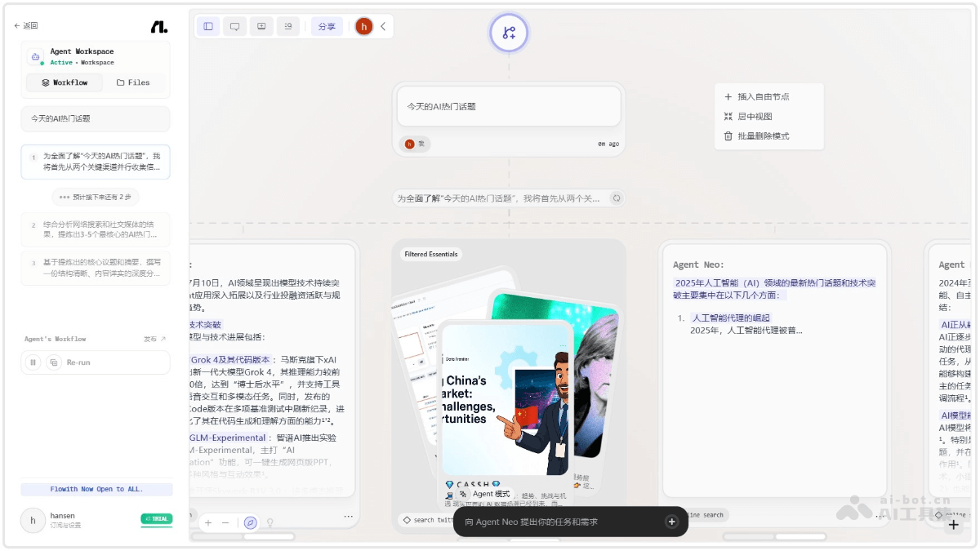Screen dimensions: 980x551
Task: Switch to the Files tab
Action: (133, 82)
